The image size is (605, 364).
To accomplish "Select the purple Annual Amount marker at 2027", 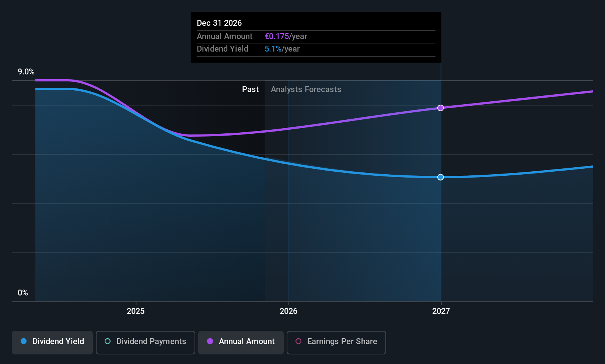I will tap(441, 108).
